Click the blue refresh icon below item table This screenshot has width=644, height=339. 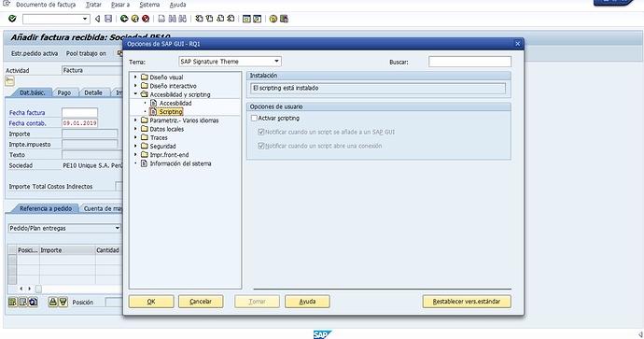[x=34, y=302]
